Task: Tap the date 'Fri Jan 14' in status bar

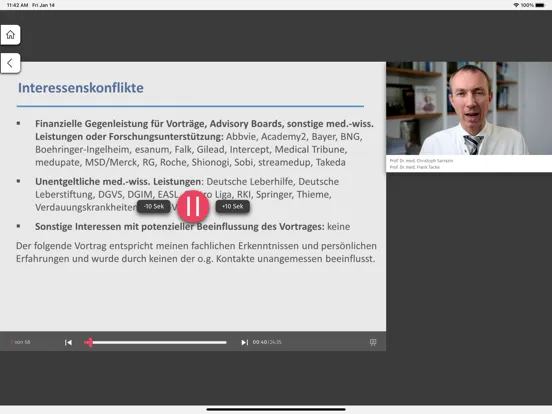Action: [x=43, y=5]
